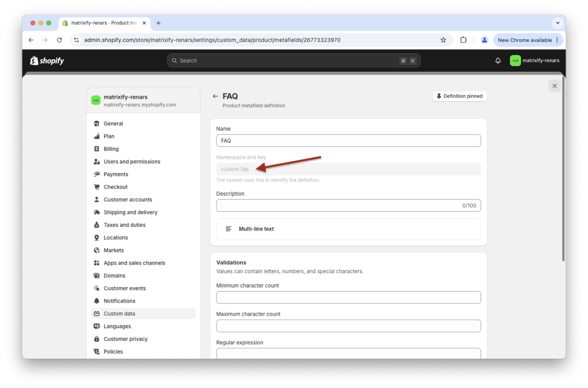Screen dimensions: 588x388
Task: Open Domains settings in sidebar
Action: point(114,275)
